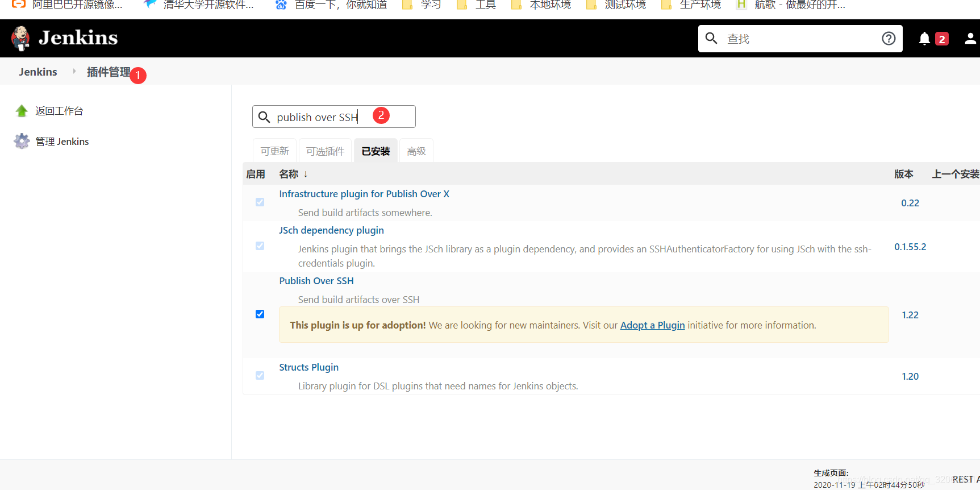Screen dimensions: 980x490
Task: Switch to 可选插件 tab
Action: (x=326, y=151)
